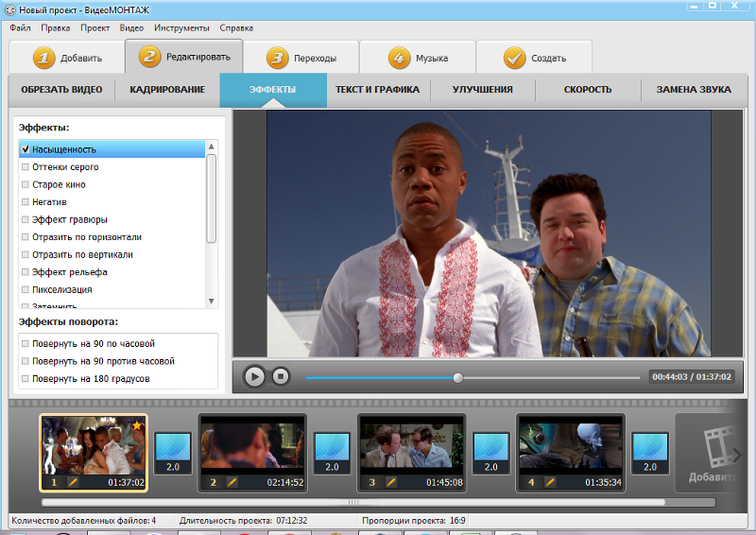756x535 pixels.
Task: Open the ТЕКСТ И ГРАФИКА tab
Action: click(x=378, y=90)
